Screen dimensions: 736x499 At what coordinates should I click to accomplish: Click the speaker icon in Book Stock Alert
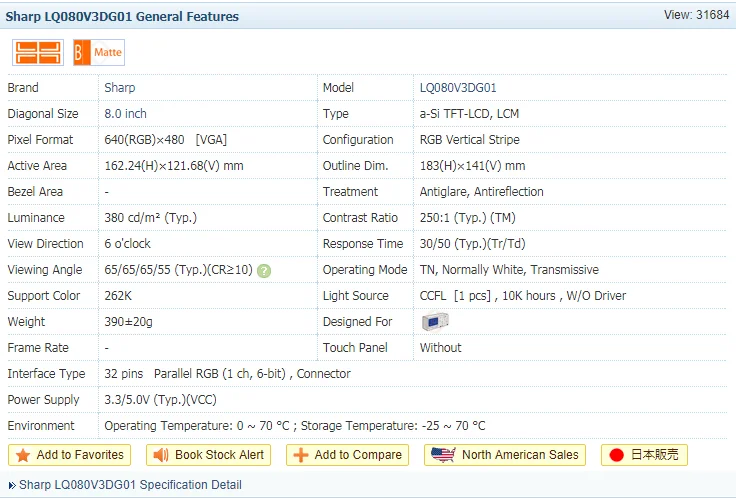click(161, 455)
